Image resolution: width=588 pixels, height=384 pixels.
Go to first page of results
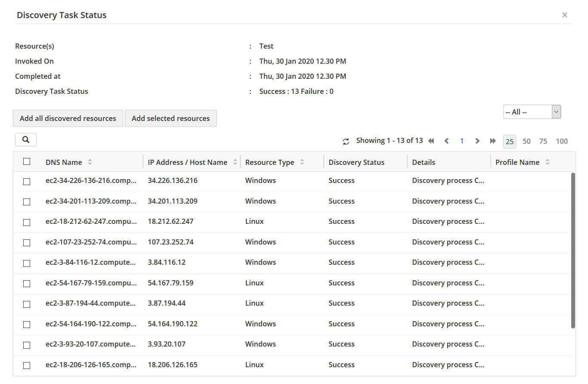coord(431,141)
